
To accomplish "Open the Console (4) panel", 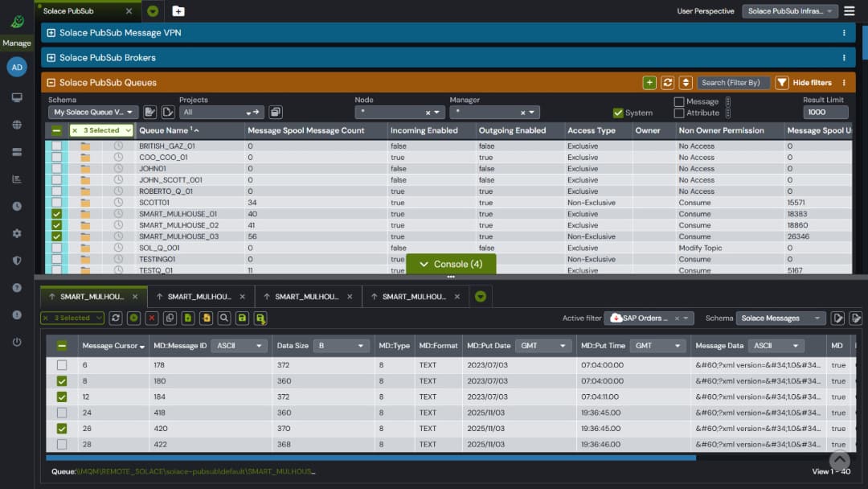I will tap(451, 264).
